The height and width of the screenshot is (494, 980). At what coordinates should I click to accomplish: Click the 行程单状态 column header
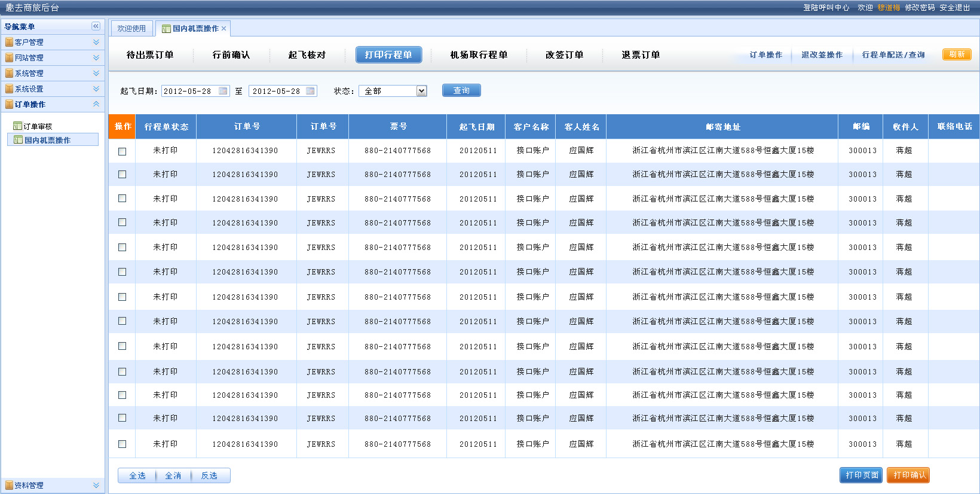166,127
